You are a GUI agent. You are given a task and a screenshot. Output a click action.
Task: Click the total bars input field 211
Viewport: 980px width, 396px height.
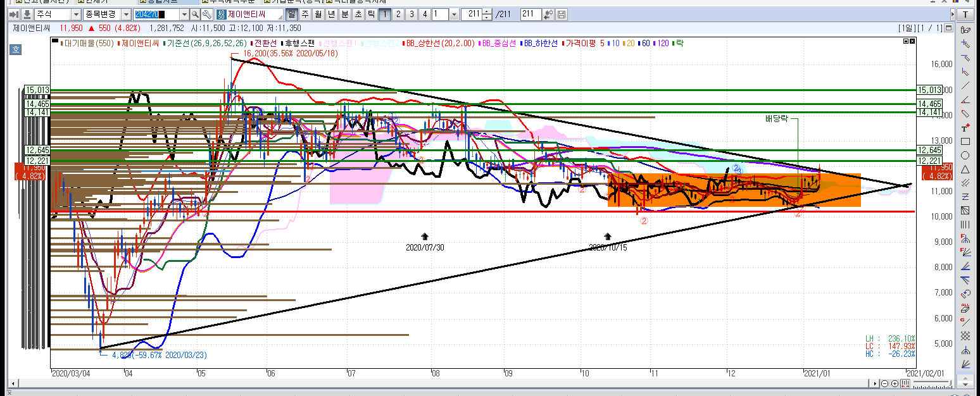pos(531,14)
